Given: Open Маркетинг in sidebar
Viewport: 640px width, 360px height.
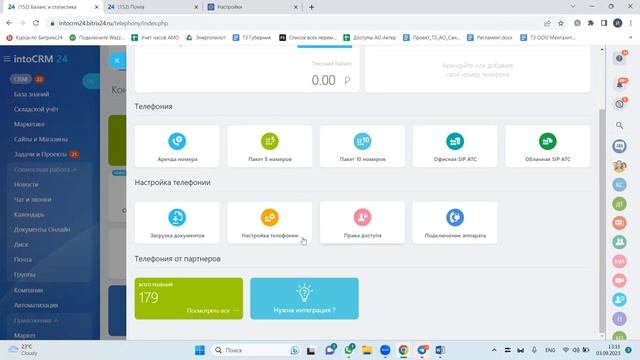Looking at the screenshot, I should pos(29,124).
